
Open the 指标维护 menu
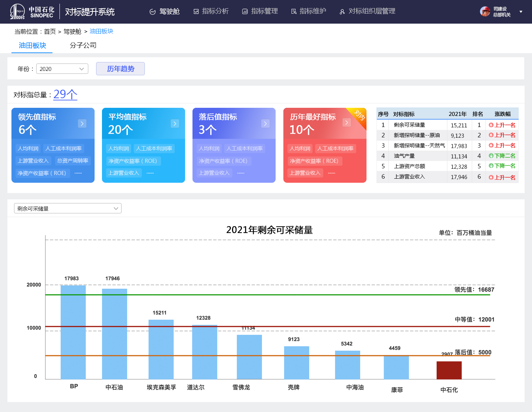[308, 11]
